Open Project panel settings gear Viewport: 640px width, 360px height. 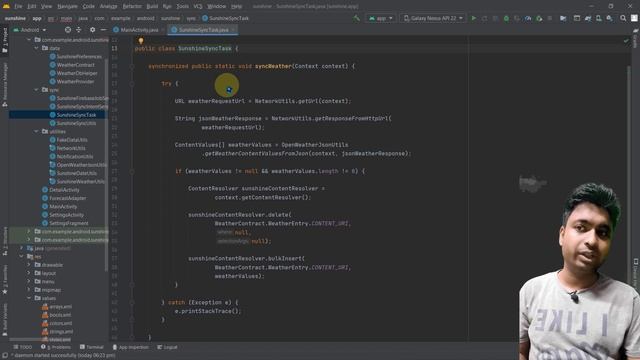click(93, 30)
